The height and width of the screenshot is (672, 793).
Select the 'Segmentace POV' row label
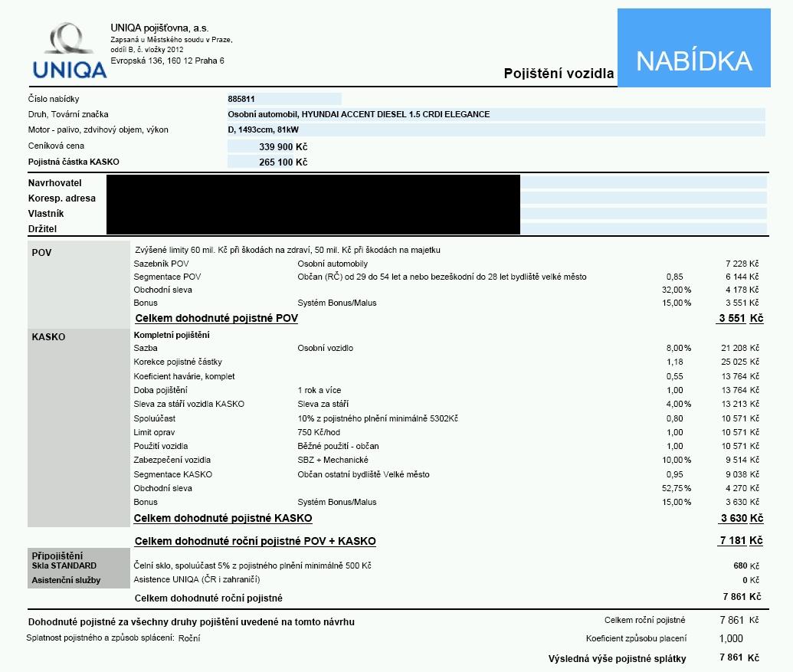pos(167,277)
